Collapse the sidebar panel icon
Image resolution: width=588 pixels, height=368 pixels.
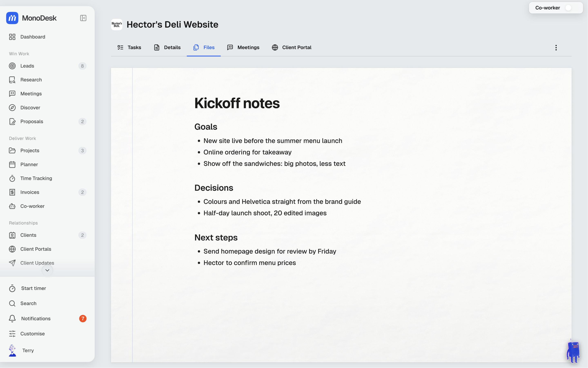pos(83,18)
